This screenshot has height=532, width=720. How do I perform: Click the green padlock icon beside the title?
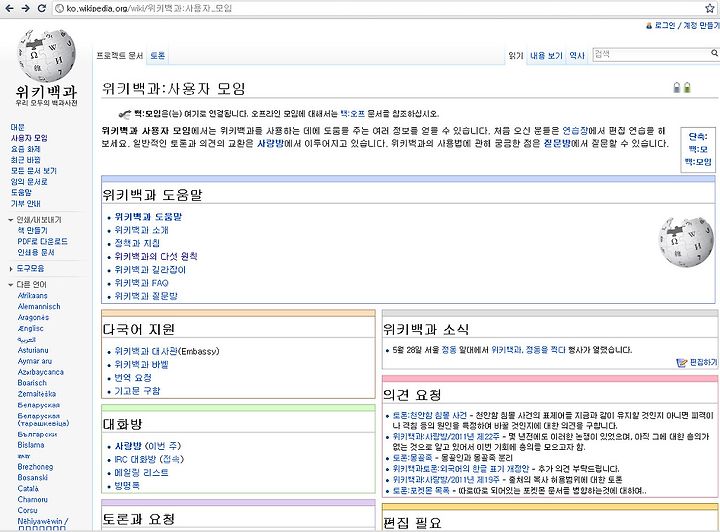(687, 87)
